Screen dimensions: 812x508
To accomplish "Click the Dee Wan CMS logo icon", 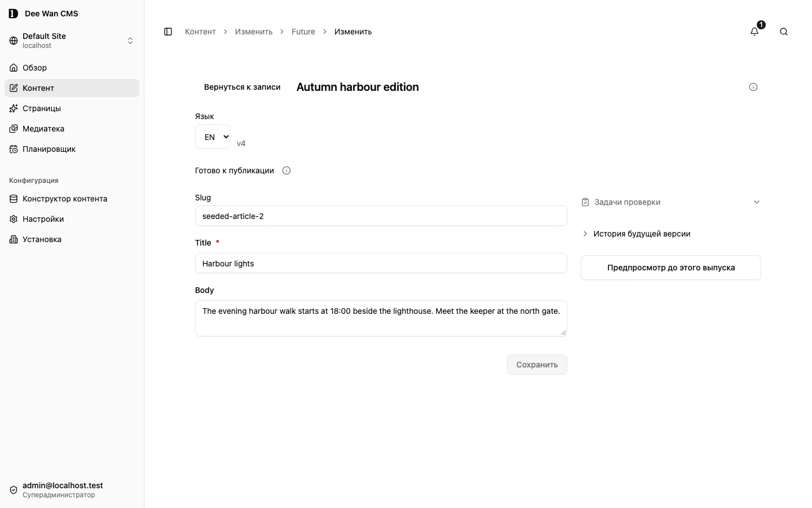I will click(x=14, y=14).
